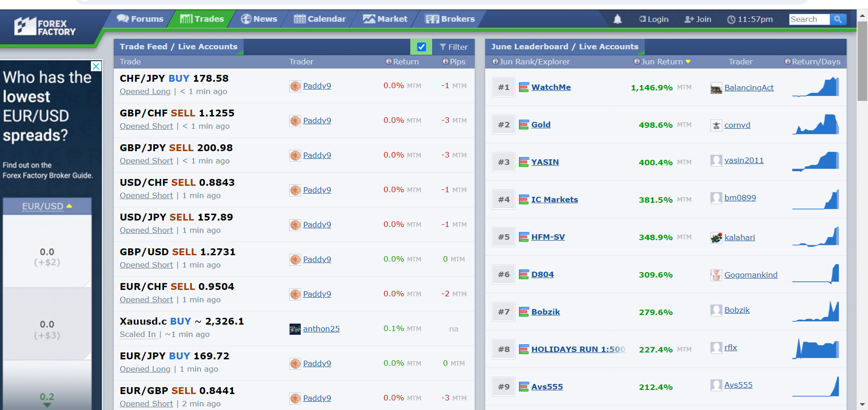Open the Trade Feed Filter

pyautogui.click(x=454, y=47)
